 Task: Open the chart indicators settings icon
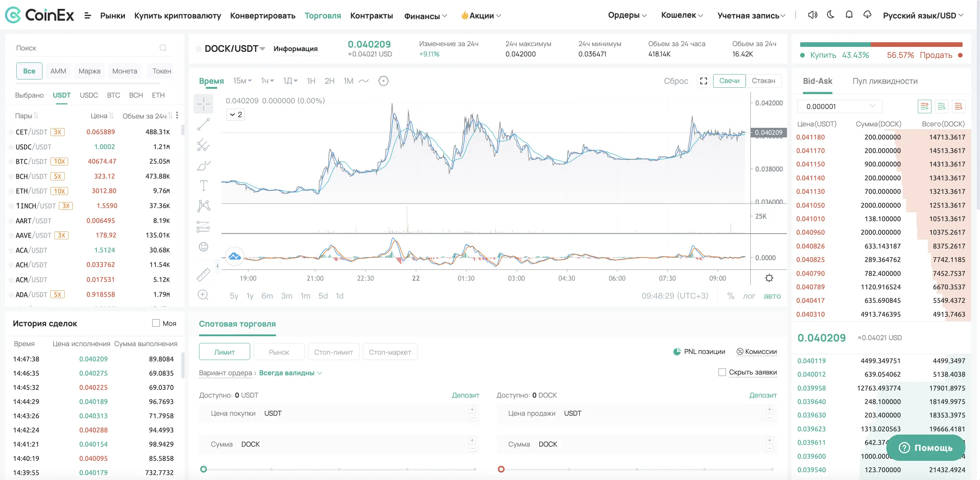(384, 81)
